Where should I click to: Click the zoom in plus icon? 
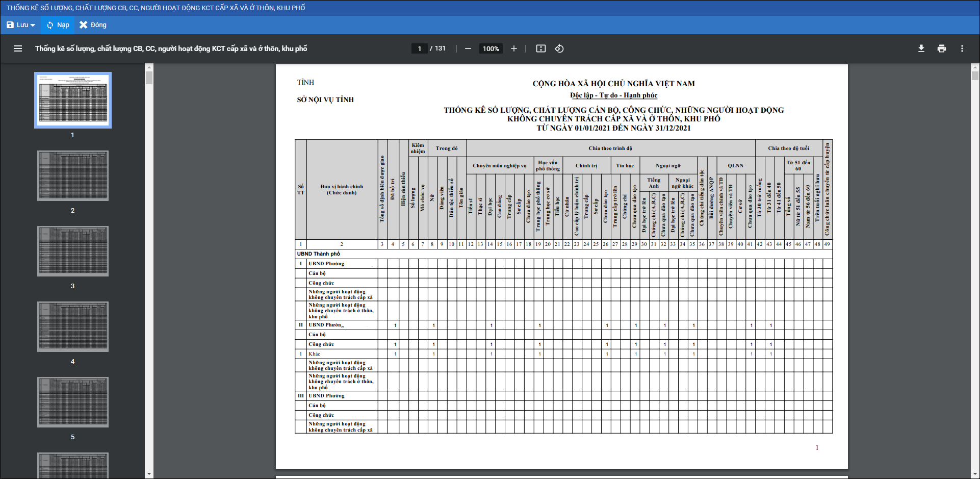tap(513, 48)
